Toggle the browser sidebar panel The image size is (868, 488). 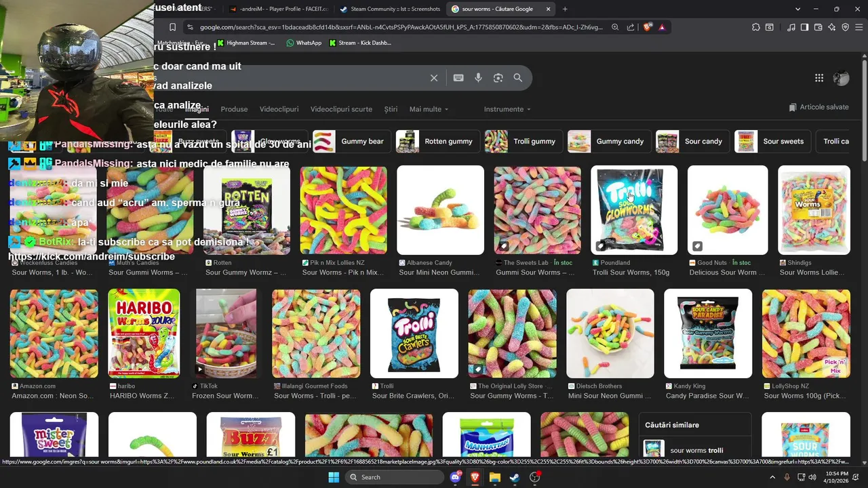pos(804,27)
